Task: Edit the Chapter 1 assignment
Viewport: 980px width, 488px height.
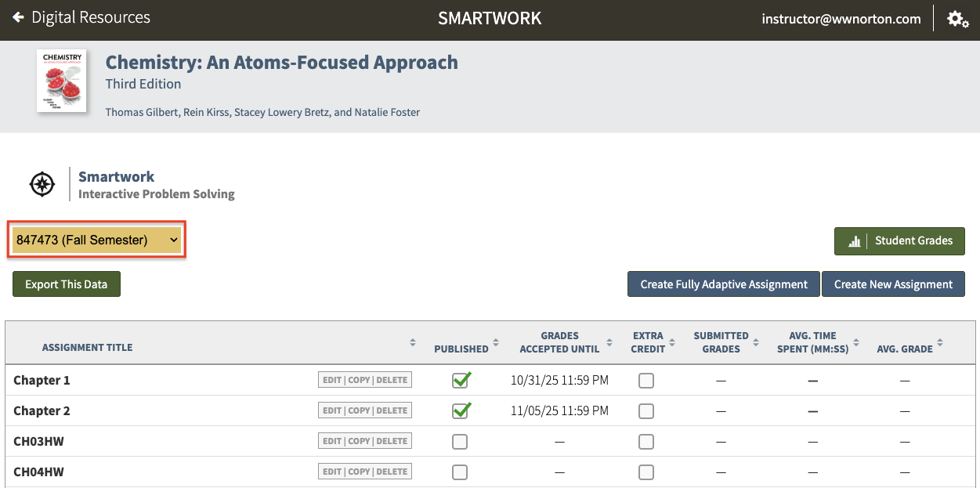Action: [x=332, y=380]
